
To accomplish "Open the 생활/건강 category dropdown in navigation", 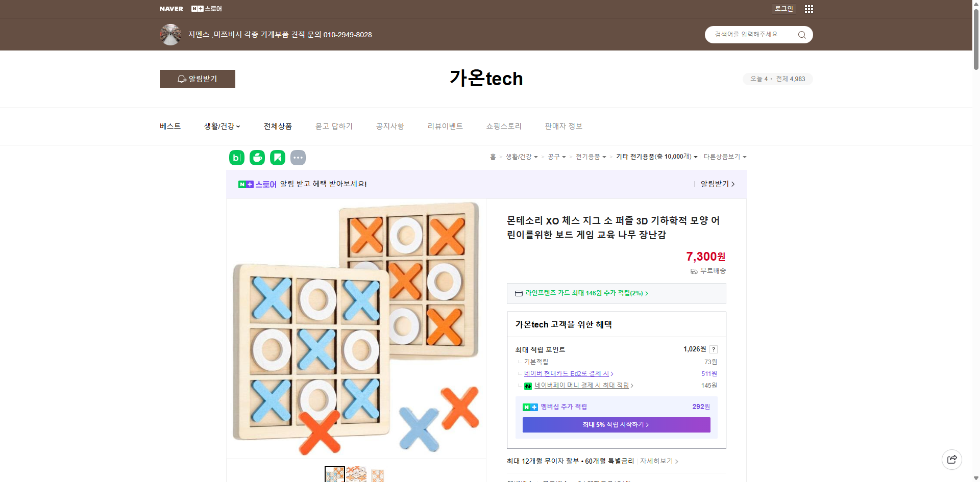I will tap(222, 126).
